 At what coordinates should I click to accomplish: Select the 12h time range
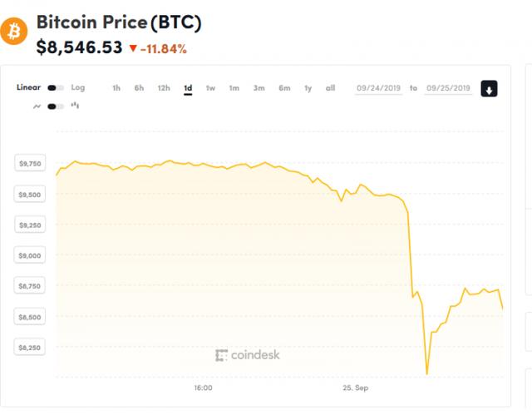164,87
